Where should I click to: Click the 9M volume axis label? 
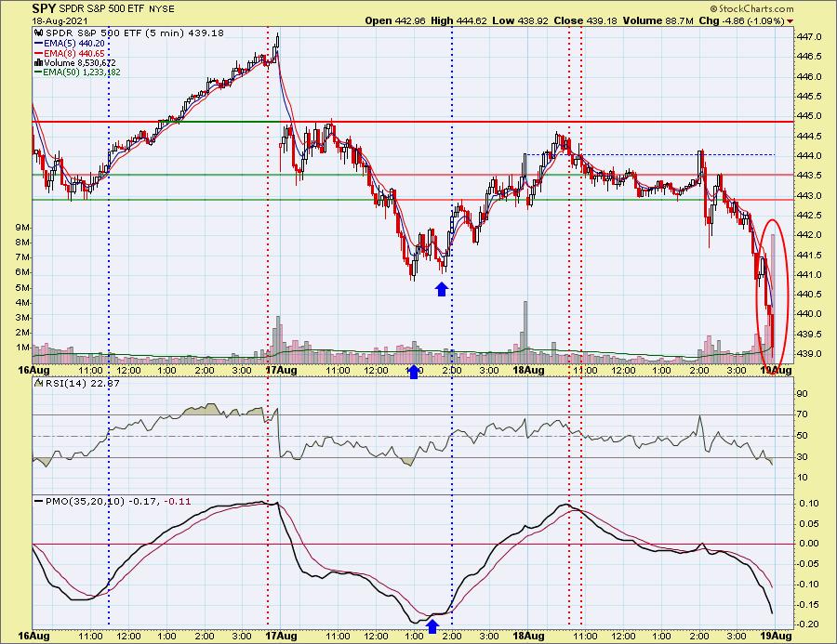click(22, 228)
